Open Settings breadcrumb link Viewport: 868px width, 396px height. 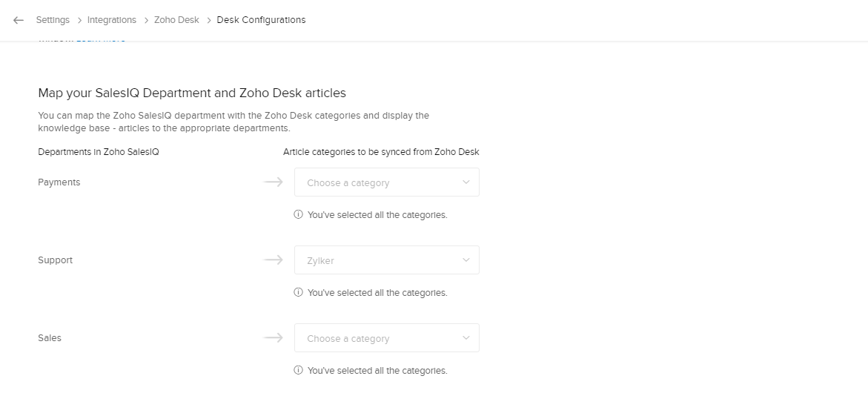click(53, 20)
